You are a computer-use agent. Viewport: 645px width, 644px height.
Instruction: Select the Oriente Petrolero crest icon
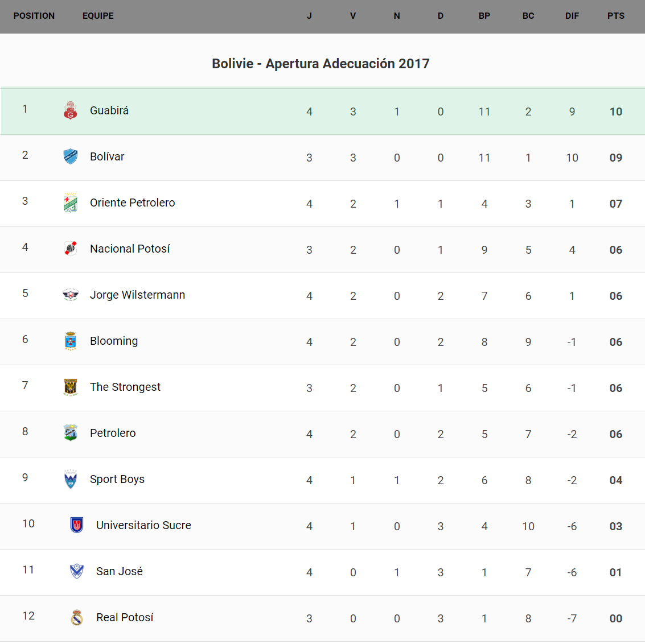pyautogui.click(x=71, y=203)
